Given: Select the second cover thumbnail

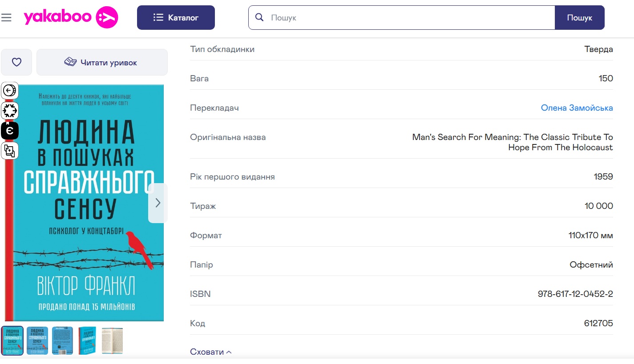Looking at the screenshot, I should (x=37, y=340).
